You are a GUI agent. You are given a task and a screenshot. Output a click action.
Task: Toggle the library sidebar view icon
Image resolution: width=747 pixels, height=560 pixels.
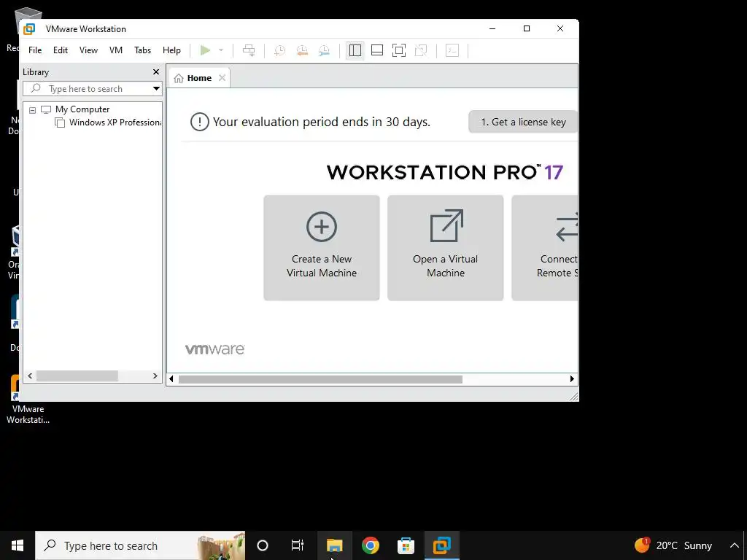click(355, 50)
